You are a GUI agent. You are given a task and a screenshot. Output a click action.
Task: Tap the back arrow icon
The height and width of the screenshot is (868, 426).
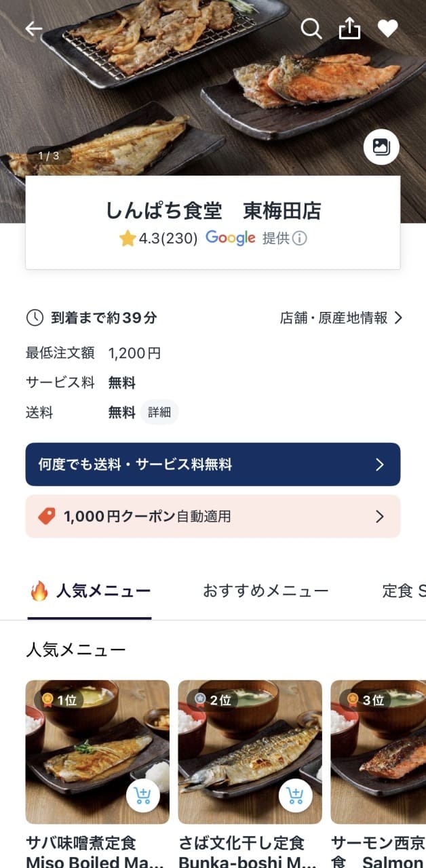tap(33, 28)
